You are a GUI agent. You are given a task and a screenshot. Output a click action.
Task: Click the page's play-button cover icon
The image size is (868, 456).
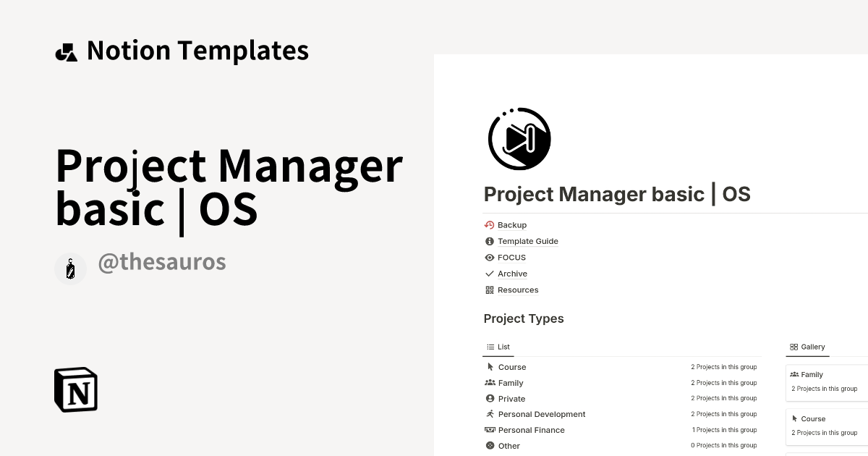(519, 138)
